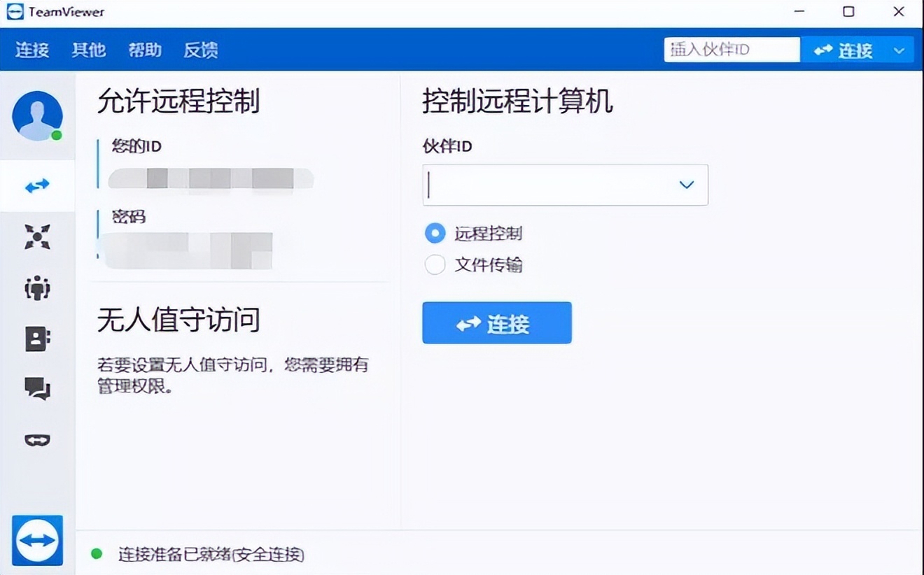924x575 pixels.
Task: Open the Remote Management sidebar icon
Action: pyautogui.click(x=37, y=236)
